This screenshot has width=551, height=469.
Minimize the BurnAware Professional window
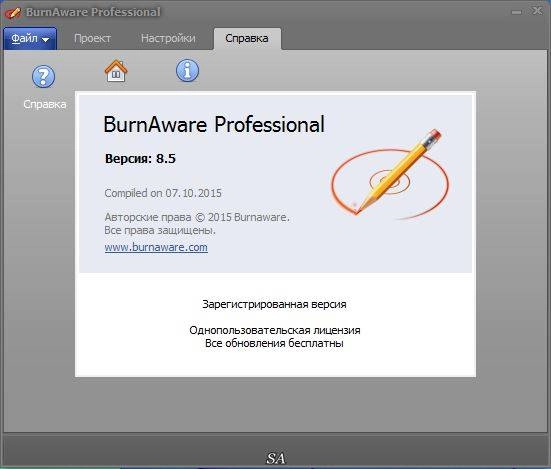pyautogui.click(x=517, y=12)
